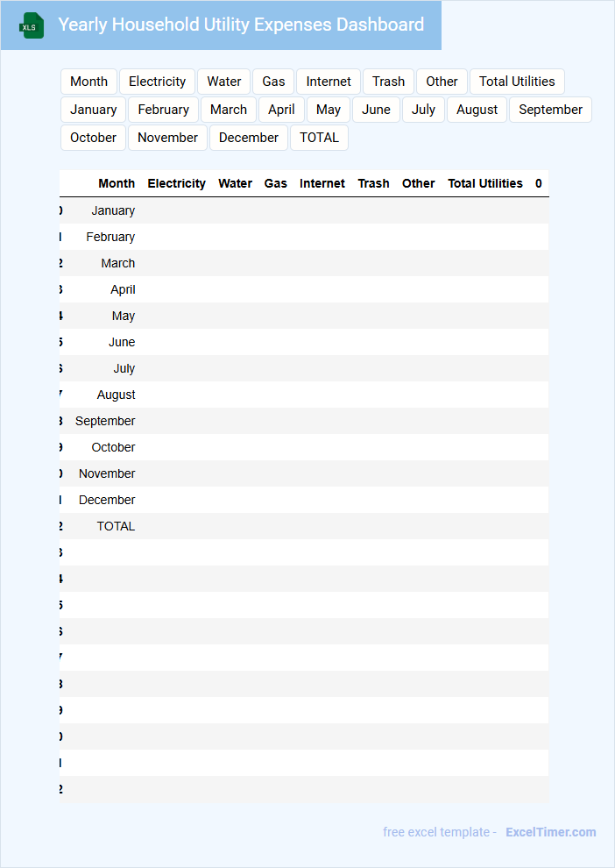Click the July tag button

point(423,110)
